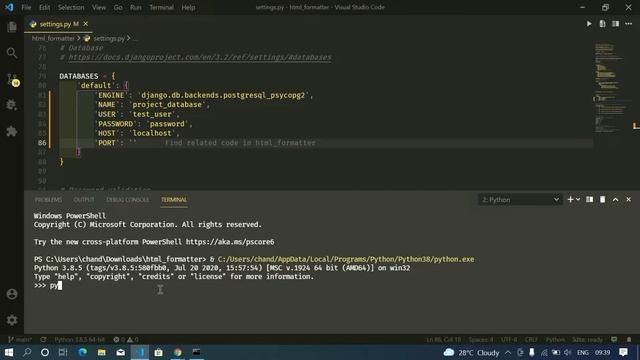Click the main* git branch in status bar
640x360 pixels.
point(20,340)
